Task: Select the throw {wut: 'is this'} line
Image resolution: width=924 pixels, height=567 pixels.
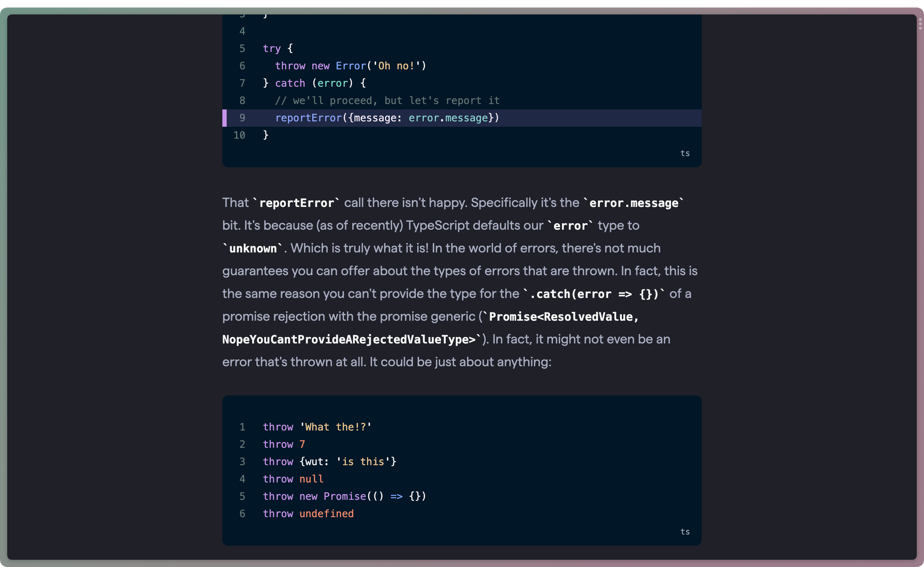Action: point(329,462)
